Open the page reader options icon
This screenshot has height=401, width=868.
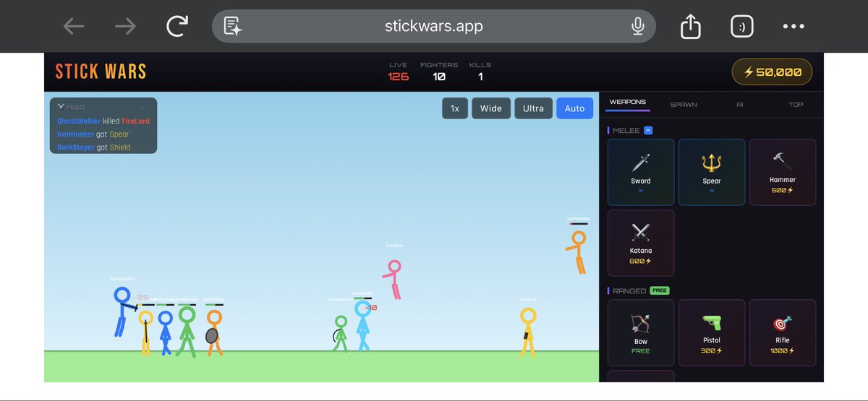pyautogui.click(x=232, y=27)
